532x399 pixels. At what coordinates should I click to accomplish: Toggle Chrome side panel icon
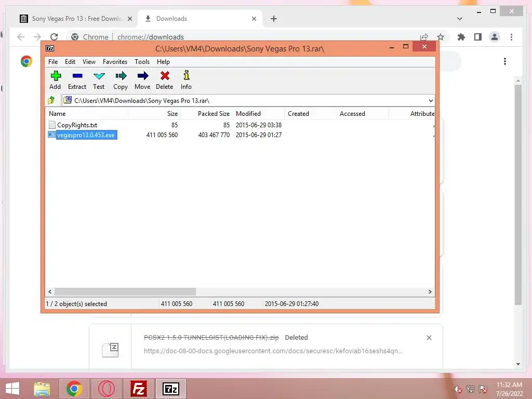(478, 37)
